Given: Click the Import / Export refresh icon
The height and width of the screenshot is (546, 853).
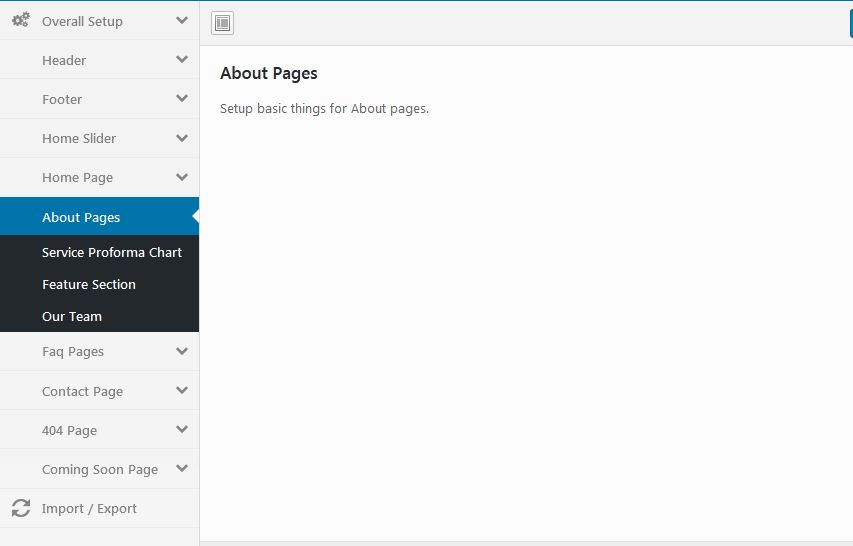Looking at the screenshot, I should [20, 508].
